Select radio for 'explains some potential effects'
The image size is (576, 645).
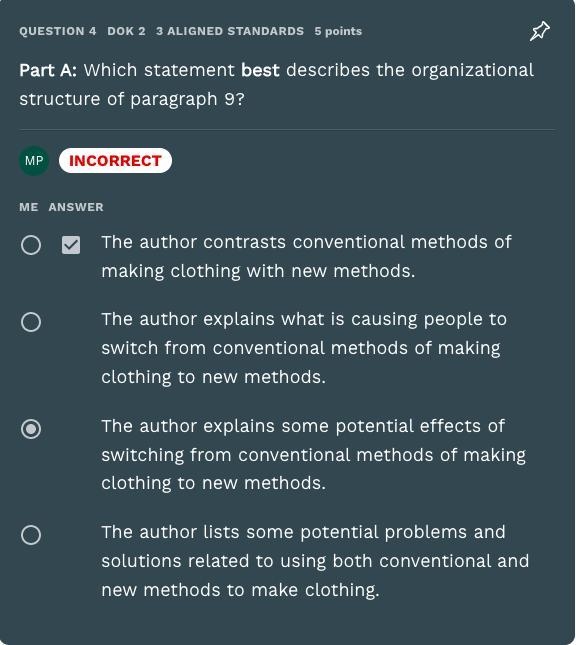(x=31, y=429)
